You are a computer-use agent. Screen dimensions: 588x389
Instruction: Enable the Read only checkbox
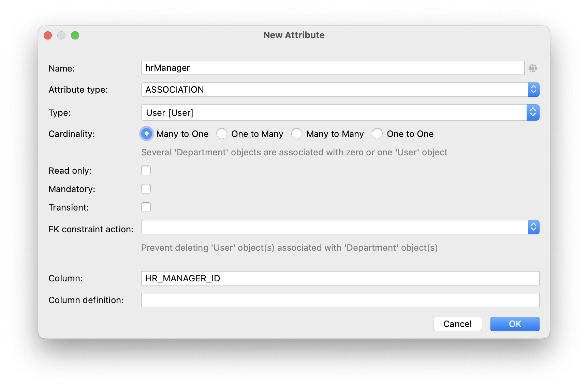click(146, 170)
